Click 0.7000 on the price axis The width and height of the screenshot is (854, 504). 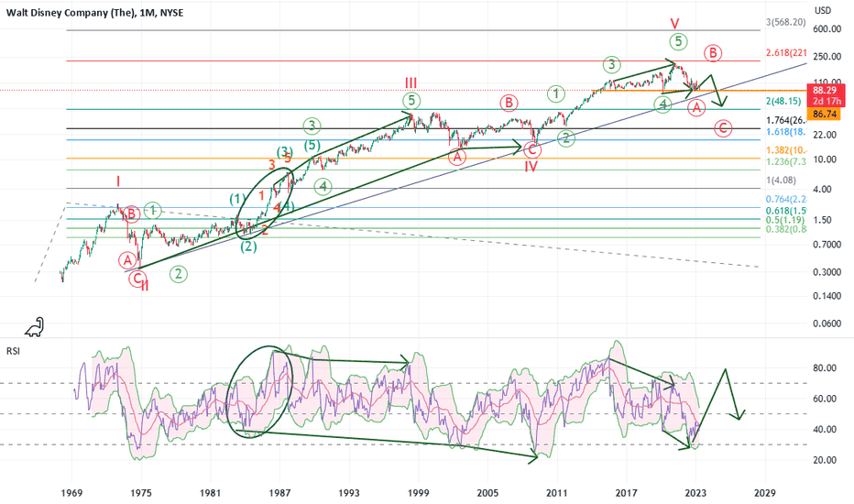(x=827, y=245)
